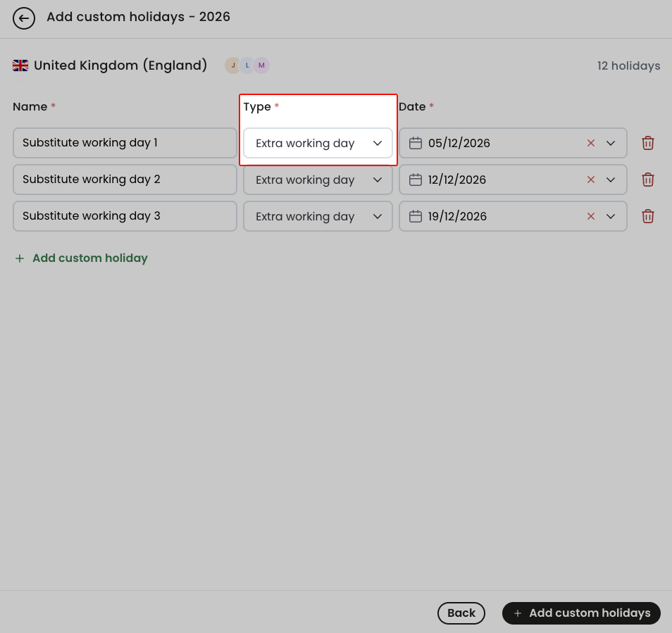Click the Back button
672x633 pixels.
click(x=461, y=613)
